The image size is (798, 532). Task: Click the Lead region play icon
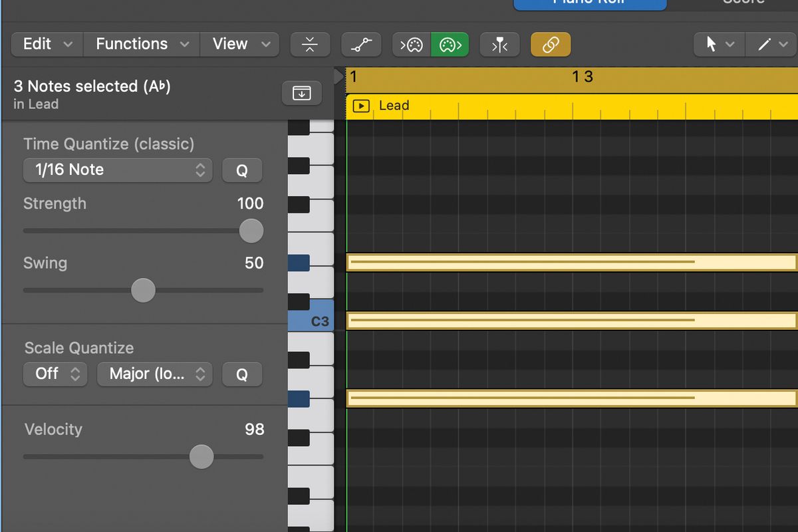pos(360,105)
